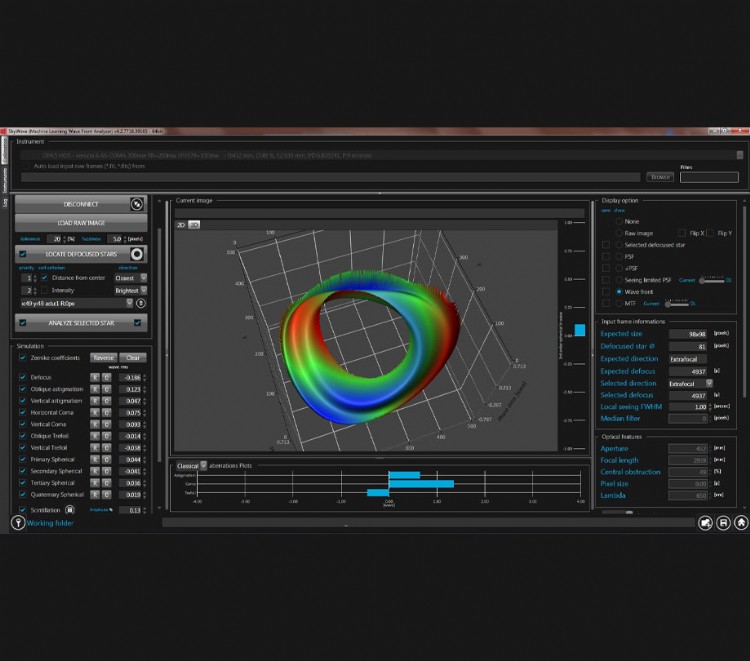Image resolution: width=750 pixels, height=661 pixels.
Task: Toggle the Horizontal Coma checkbox
Action: tap(22, 412)
